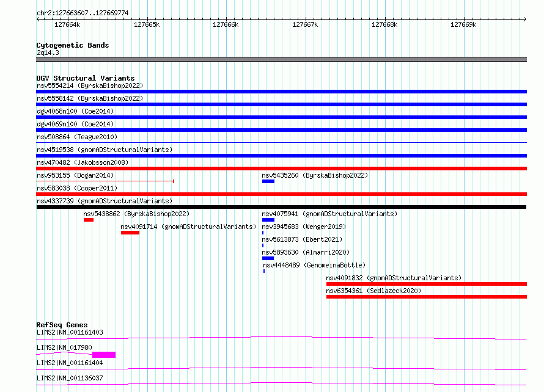
Task: Select the red bar of nsv4091832
Action: click(427, 284)
